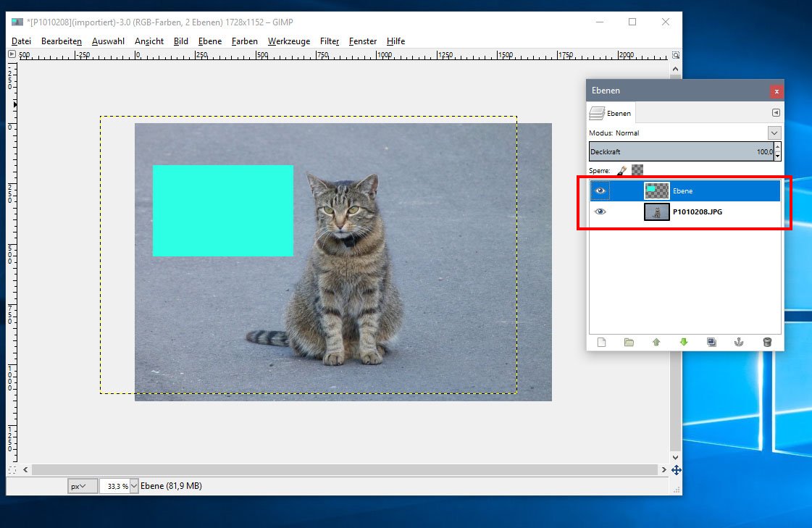The height and width of the screenshot is (528, 812).
Task: Click the canvas navigation cross icon
Action: (x=676, y=470)
